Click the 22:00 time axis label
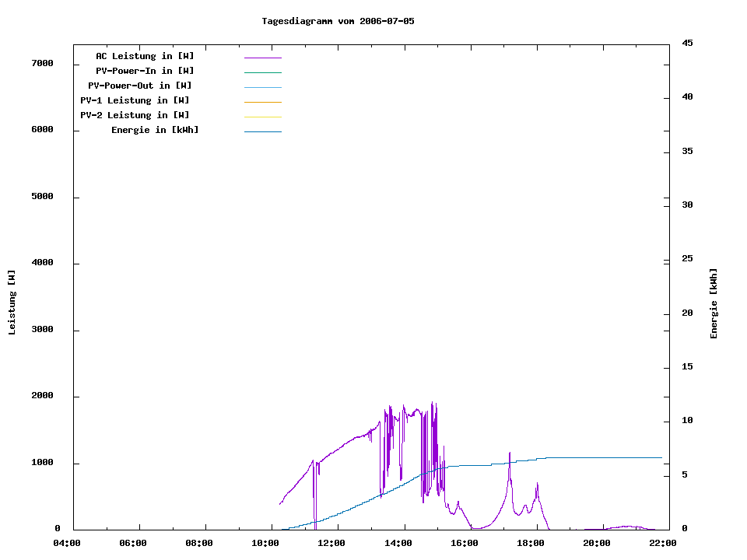Viewport: 747px width, 560px height. pos(662,543)
